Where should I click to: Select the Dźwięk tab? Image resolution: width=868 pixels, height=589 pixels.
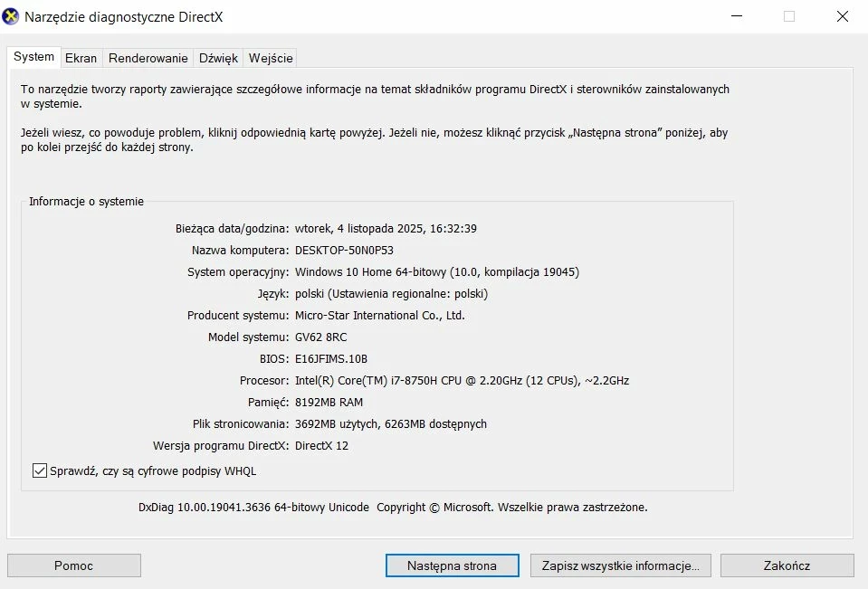[x=218, y=58]
